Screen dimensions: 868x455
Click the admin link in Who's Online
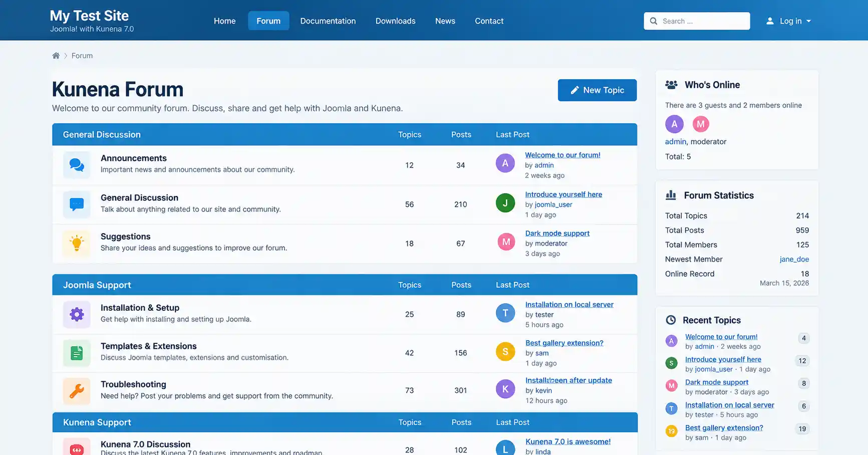[x=676, y=142]
